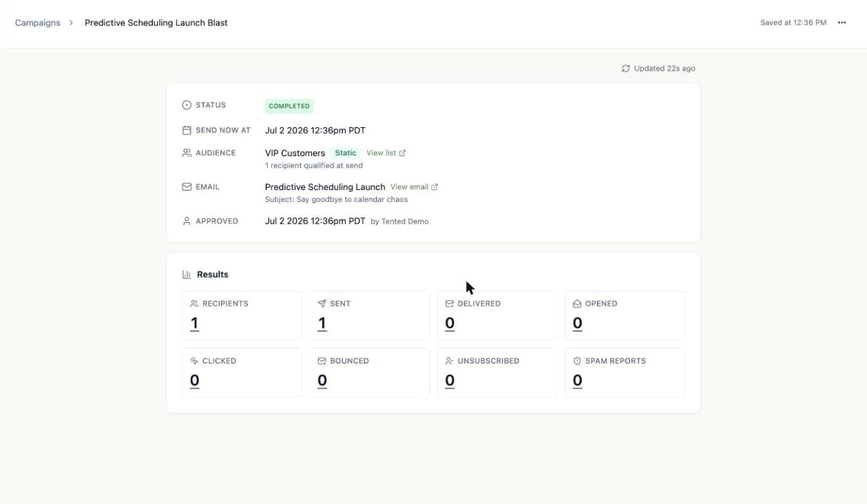Click the breadcrumb chevron separator
Image resolution: width=867 pixels, height=504 pixels.
(71, 22)
